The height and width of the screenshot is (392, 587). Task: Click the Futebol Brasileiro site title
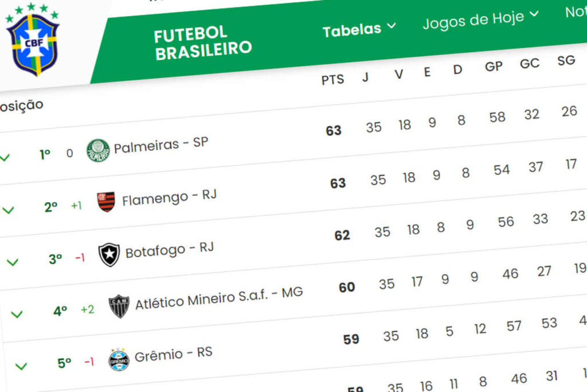203,42
